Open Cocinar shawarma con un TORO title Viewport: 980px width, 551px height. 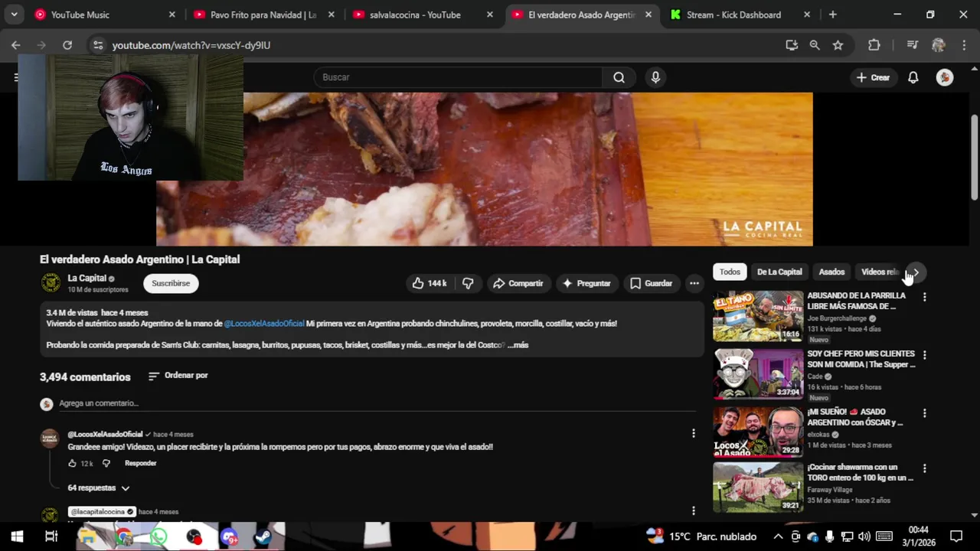[x=861, y=472]
